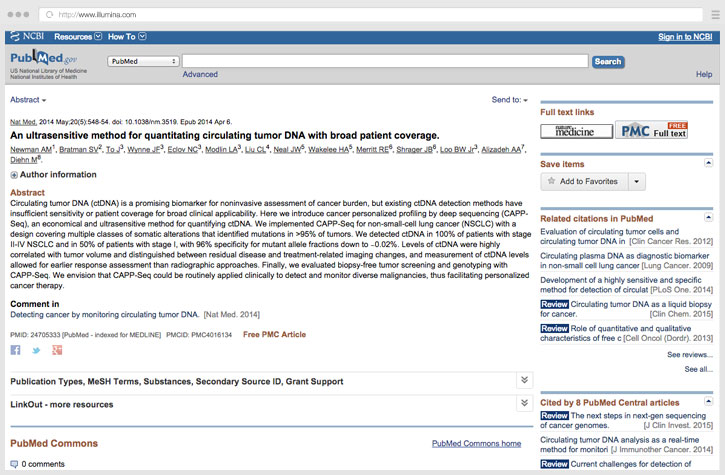Screen dimensions: 725x475
Task: Open the Abstract display format dropdown
Action: click(28, 100)
